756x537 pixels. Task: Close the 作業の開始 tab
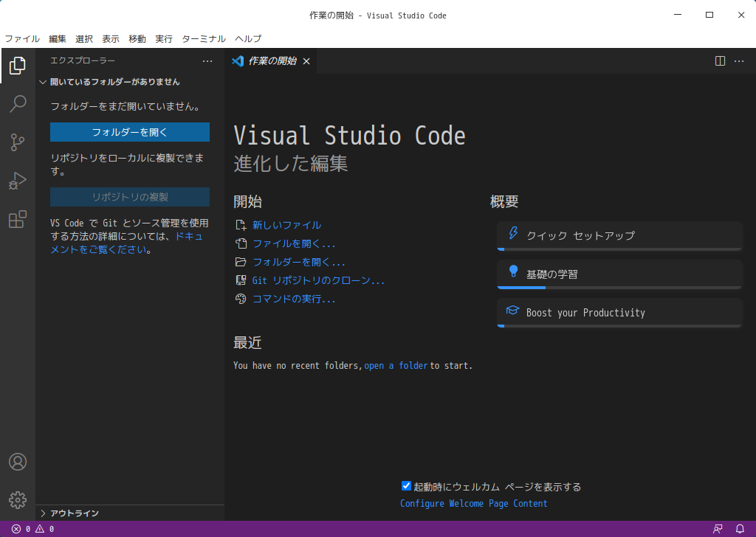(306, 61)
